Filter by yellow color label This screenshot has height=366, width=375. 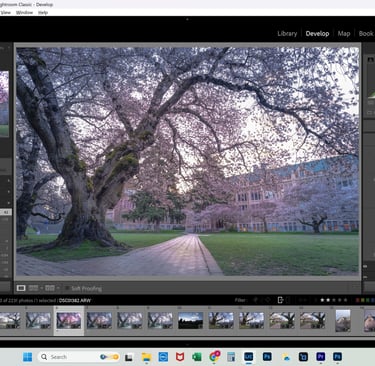pyautogui.click(x=362, y=300)
